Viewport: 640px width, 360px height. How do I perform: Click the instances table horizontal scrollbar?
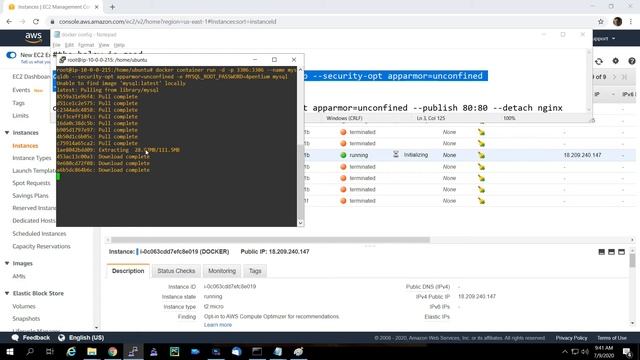[270, 240]
